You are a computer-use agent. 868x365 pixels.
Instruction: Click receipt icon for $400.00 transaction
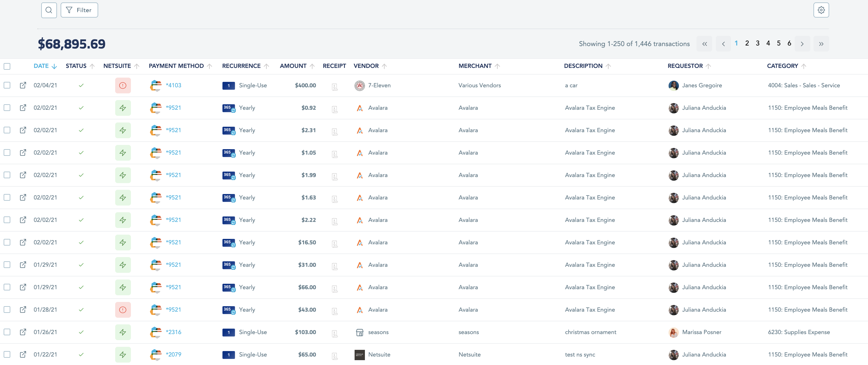[335, 87]
